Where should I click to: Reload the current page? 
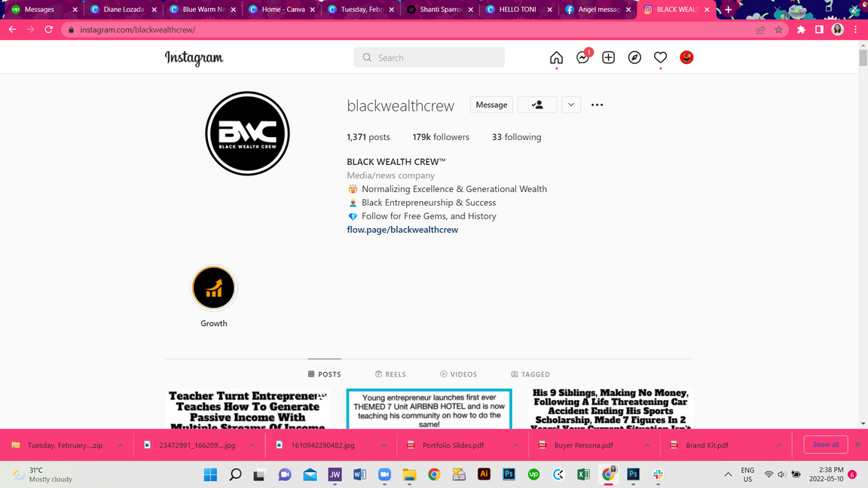click(49, 30)
